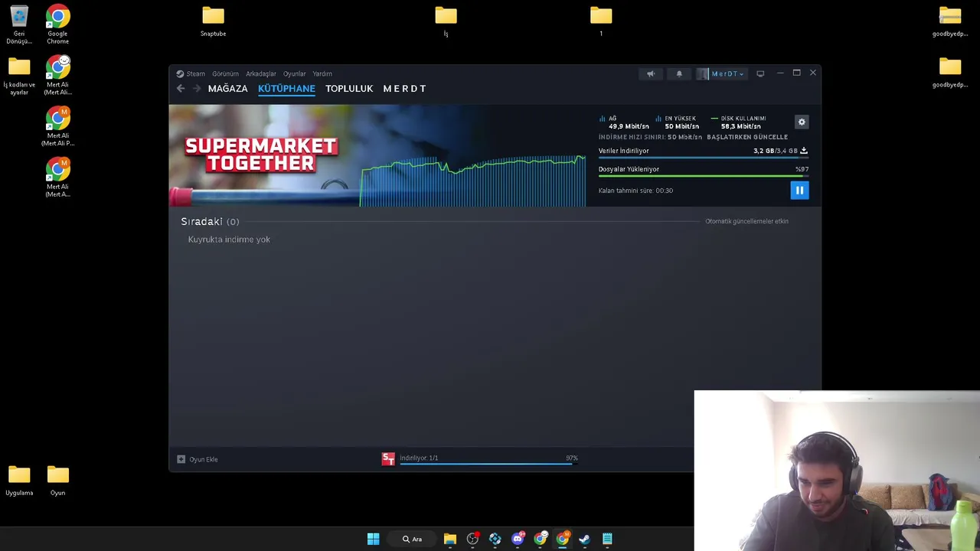This screenshot has height=551, width=980.
Task: Click Oyun Ekle button
Action: (198, 459)
